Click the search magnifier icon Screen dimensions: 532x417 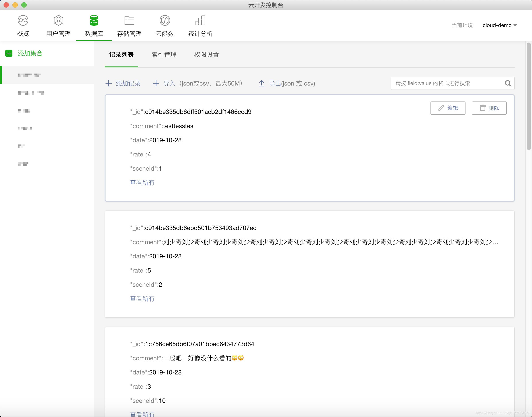(x=508, y=84)
